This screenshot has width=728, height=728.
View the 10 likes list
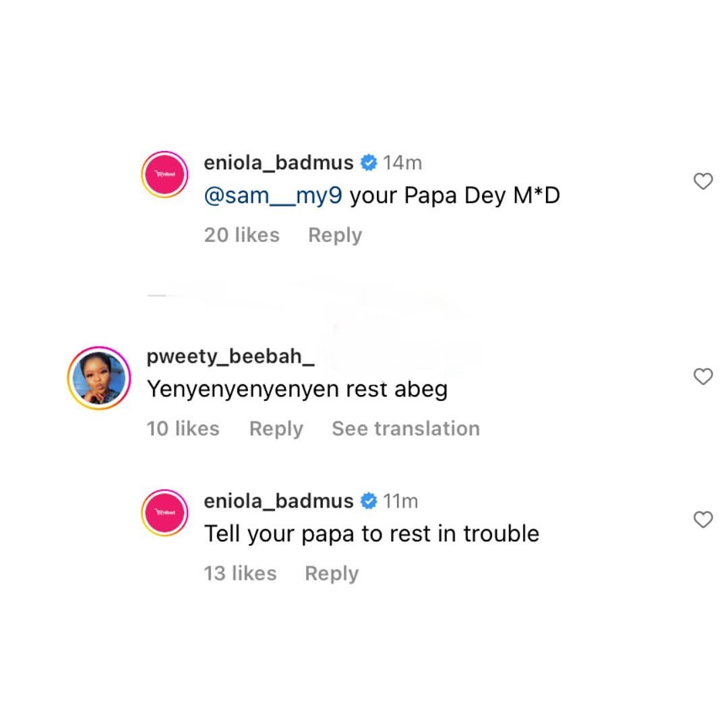[x=183, y=429]
